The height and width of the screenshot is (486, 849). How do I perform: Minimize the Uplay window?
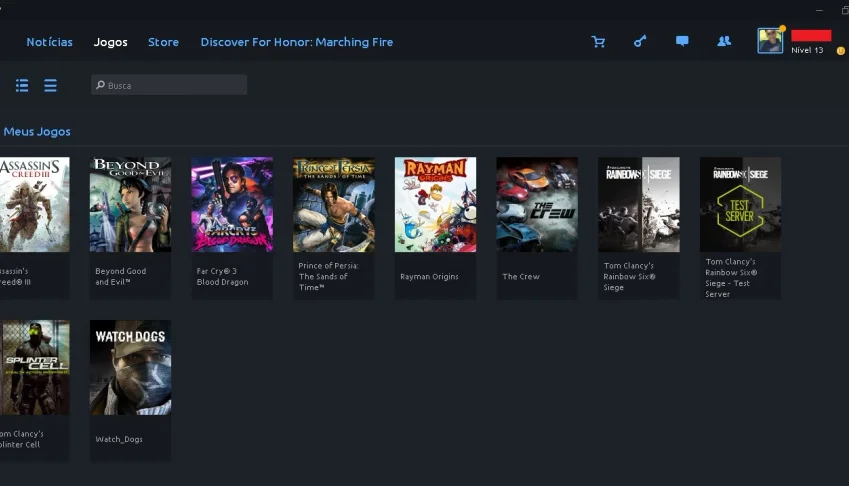819,10
